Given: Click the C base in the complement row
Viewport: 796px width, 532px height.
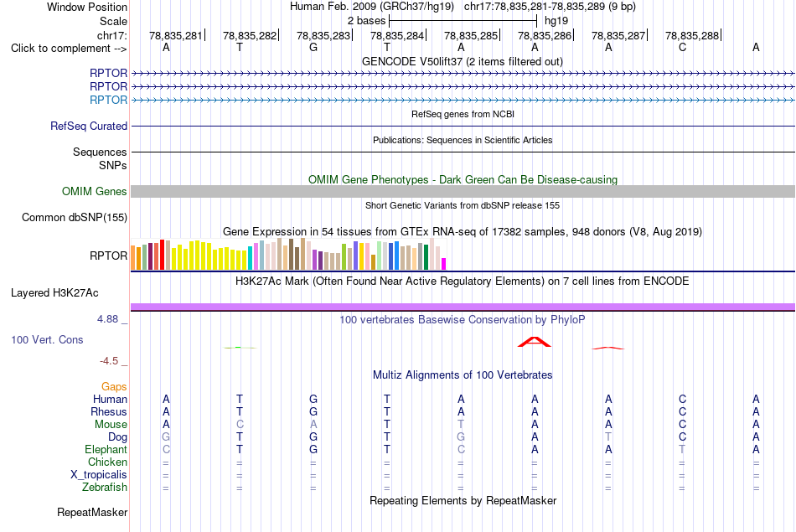Looking at the screenshot, I should coord(682,47).
